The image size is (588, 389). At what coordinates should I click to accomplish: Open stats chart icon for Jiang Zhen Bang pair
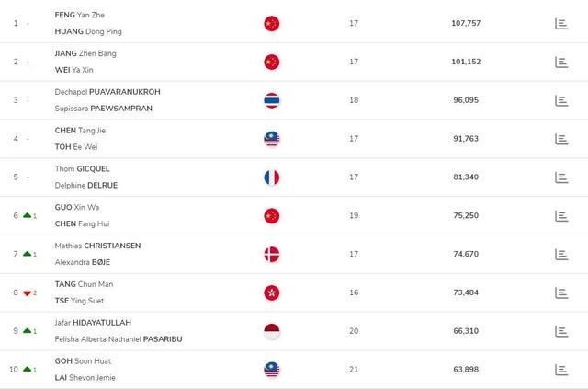point(561,62)
